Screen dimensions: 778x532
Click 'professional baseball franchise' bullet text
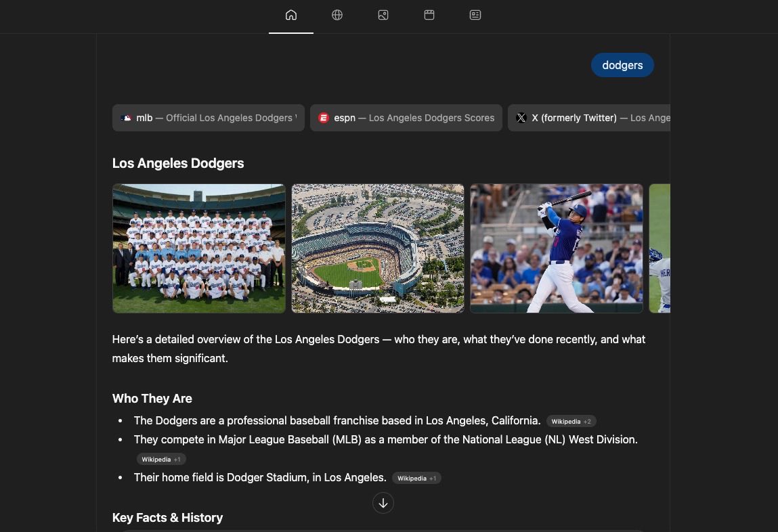[x=337, y=420]
